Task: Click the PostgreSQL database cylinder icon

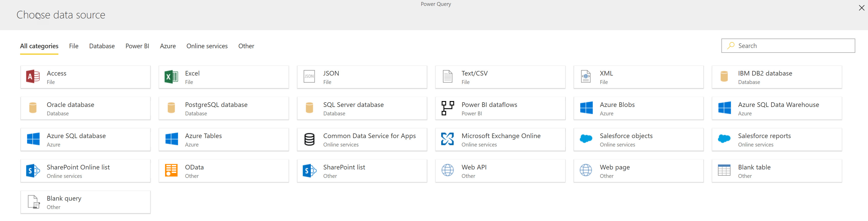Action: click(171, 108)
